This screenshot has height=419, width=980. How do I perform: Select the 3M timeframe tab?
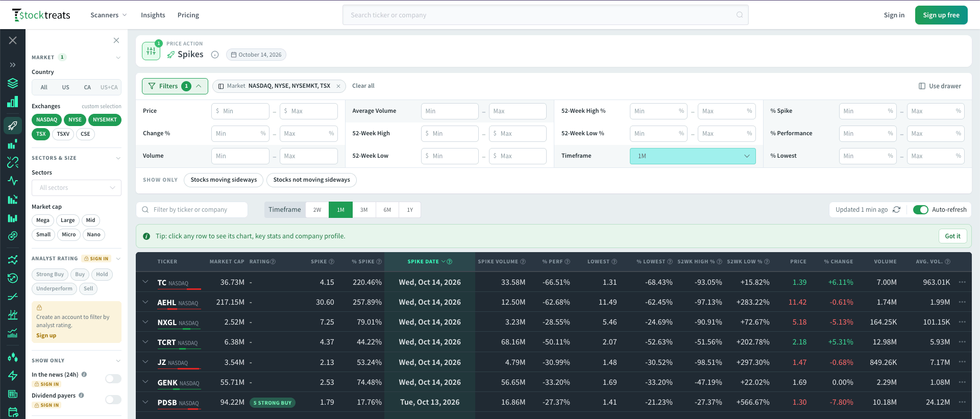[x=364, y=210]
